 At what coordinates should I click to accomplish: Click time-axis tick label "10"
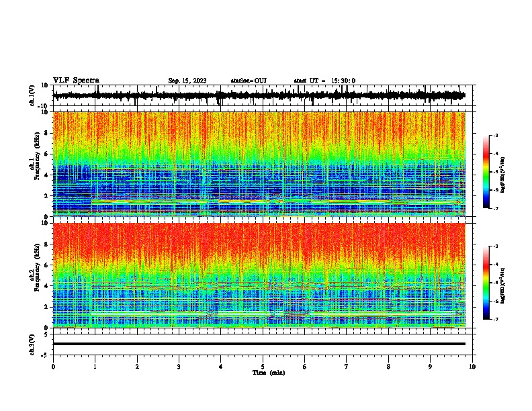[472, 367]
